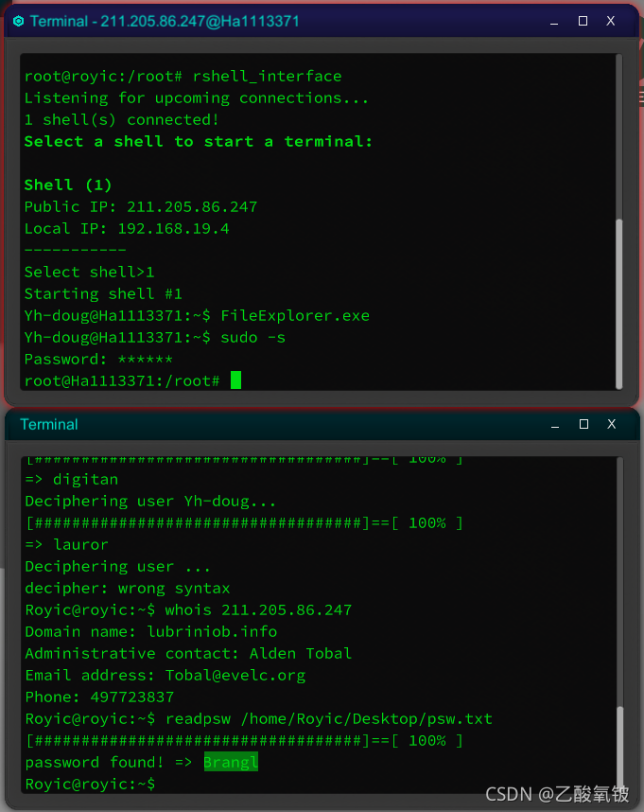The height and width of the screenshot is (812, 644).
Task: Click the 'Select a shell to start a terminal:' text
Action: click(x=198, y=141)
